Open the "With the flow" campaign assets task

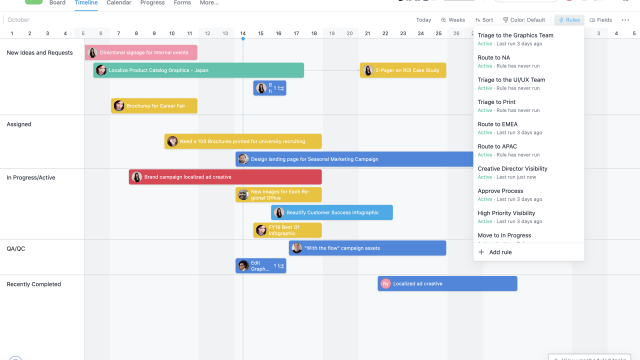(x=367, y=248)
